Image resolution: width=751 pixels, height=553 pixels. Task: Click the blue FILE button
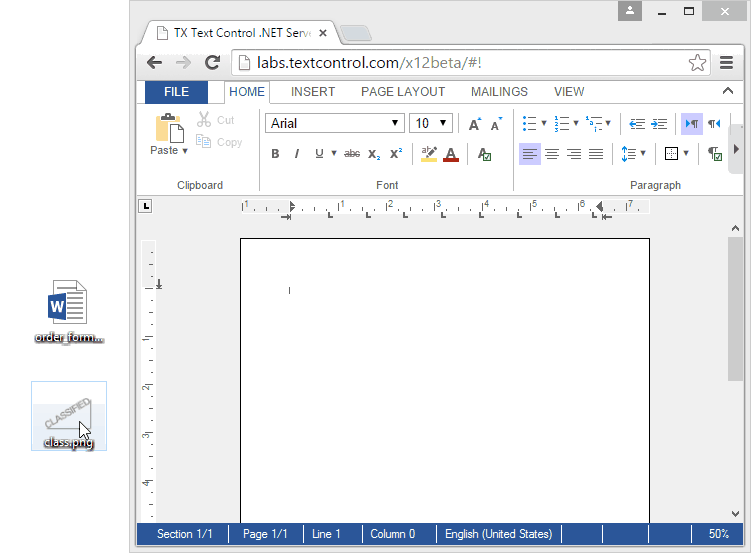click(176, 92)
